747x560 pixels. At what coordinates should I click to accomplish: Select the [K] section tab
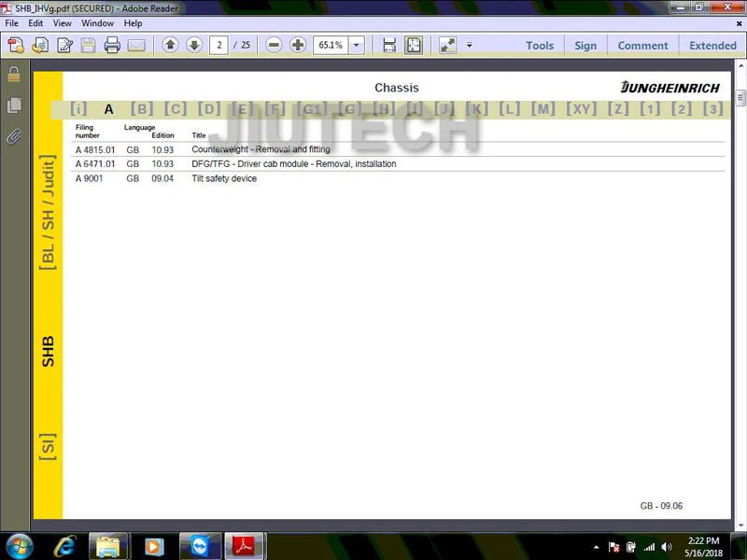tap(476, 109)
